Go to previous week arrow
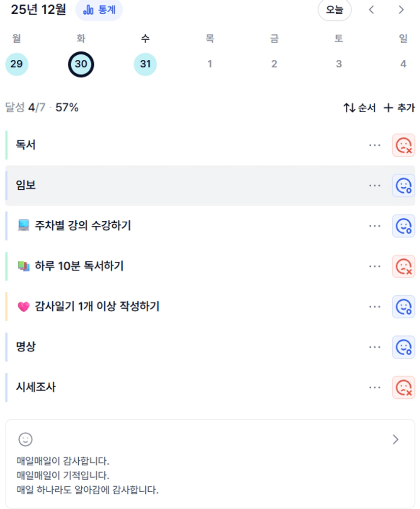The height and width of the screenshot is (509, 420). tap(371, 10)
